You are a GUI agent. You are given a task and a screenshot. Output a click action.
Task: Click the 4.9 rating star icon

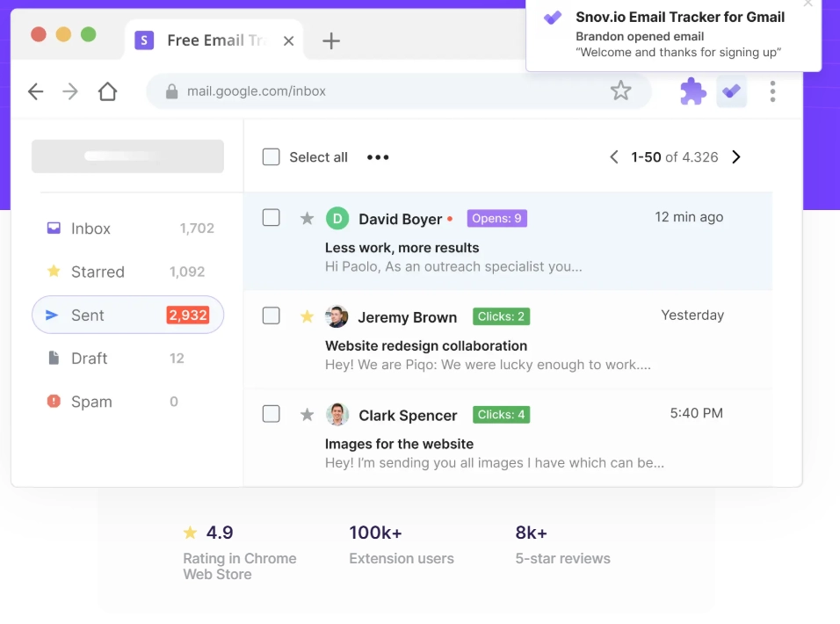190,533
